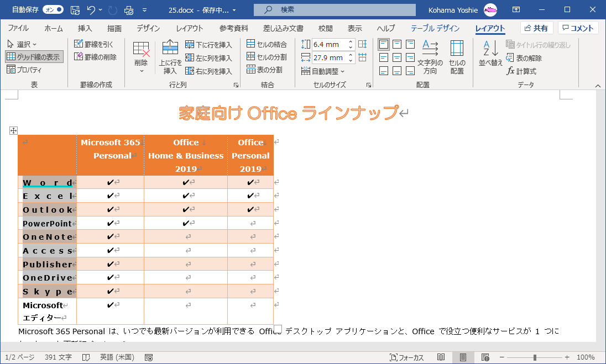Choose the Align Top Left alignment icon

click(x=384, y=44)
